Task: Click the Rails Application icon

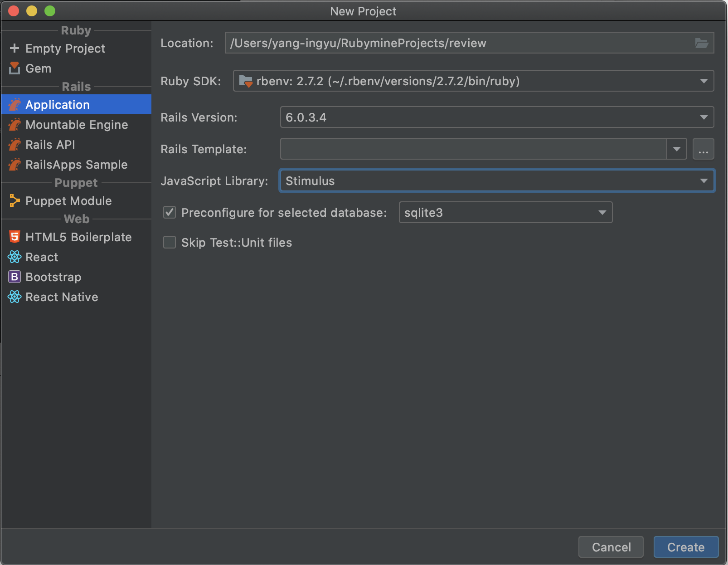Action: pos(15,104)
